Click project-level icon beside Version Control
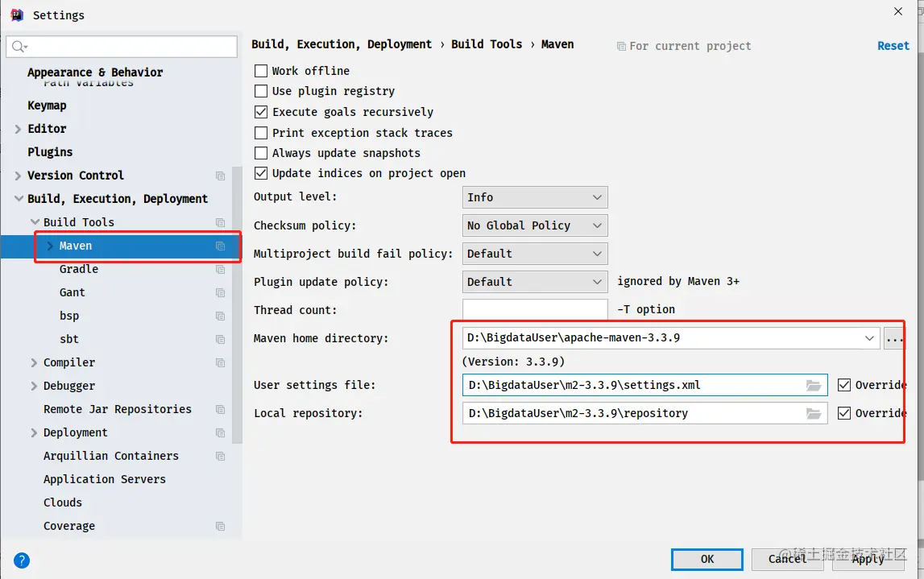This screenshot has width=924, height=579. coord(221,176)
